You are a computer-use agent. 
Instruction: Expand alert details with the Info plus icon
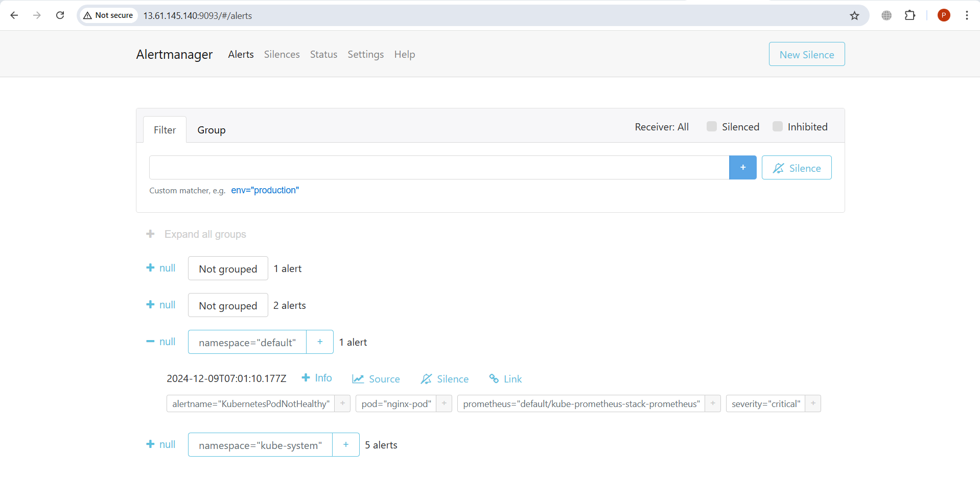coord(316,377)
